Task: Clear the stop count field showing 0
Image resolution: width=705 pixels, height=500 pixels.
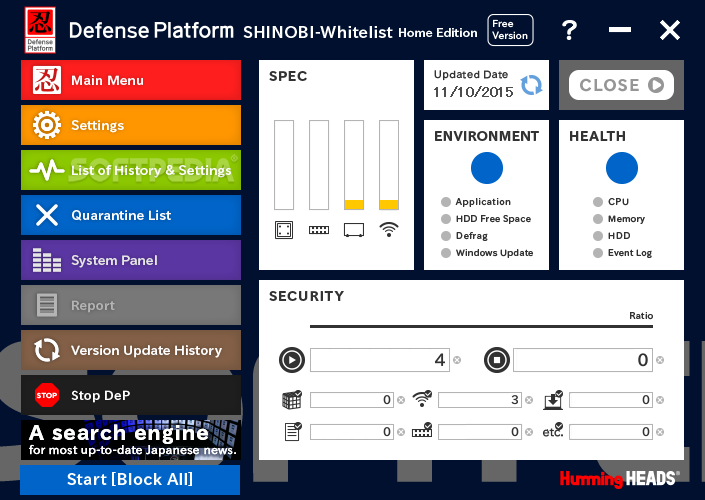Action: 660,360
